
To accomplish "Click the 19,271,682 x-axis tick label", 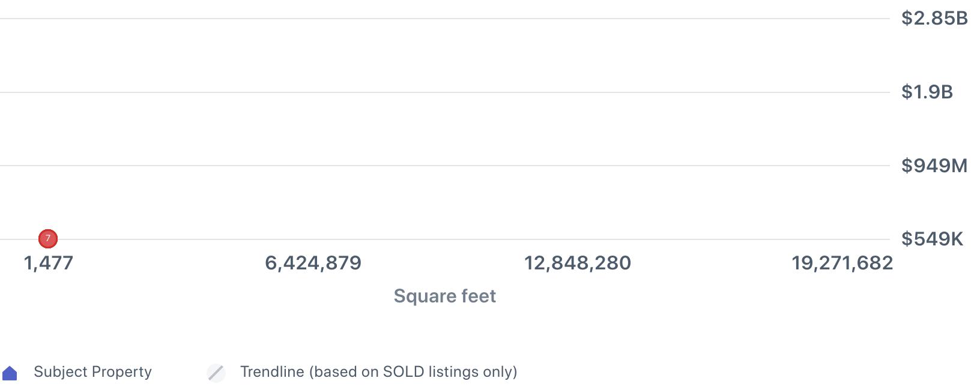I will 842,263.
